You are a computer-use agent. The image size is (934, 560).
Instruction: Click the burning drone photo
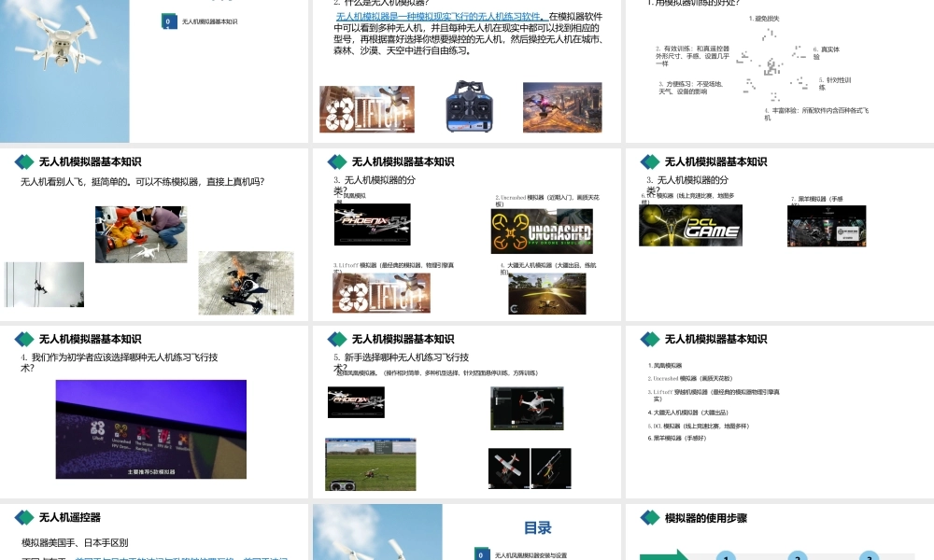(x=246, y=283)
